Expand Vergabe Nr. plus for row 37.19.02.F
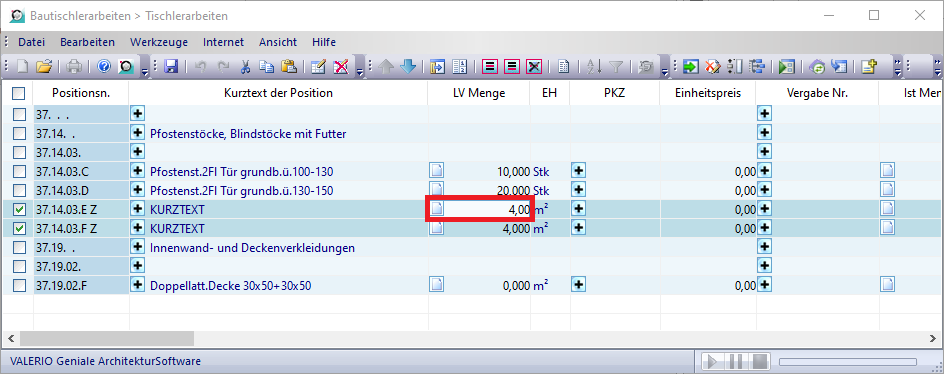 765,285
